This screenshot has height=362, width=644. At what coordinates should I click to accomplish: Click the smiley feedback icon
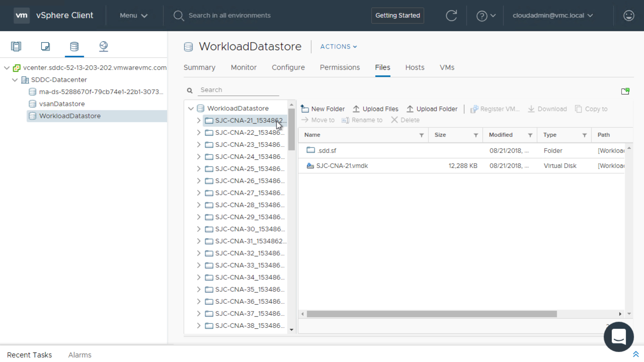pos(629,15)
